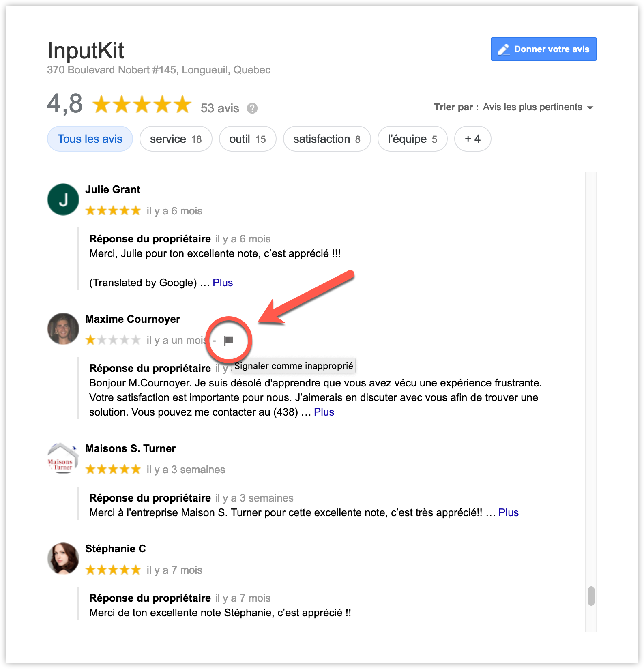
Task: Expand the reply to Maxime Cournoyer via Plus
Action: click(x=324, y=412)
